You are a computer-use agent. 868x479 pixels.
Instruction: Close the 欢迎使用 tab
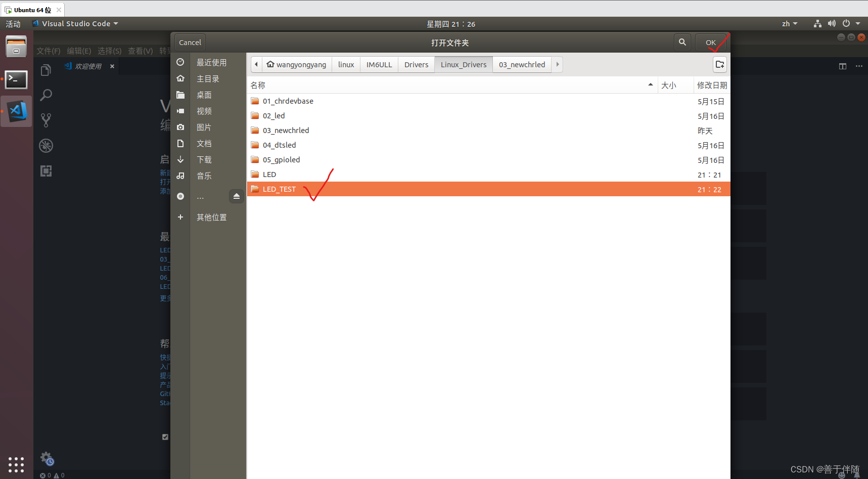[x=112, y=66]
